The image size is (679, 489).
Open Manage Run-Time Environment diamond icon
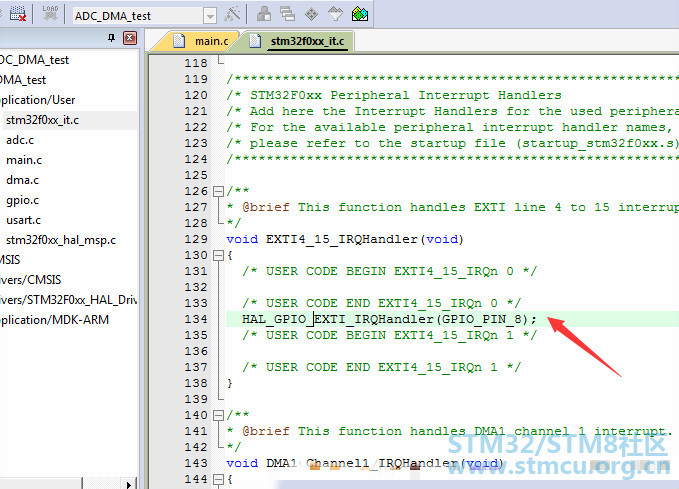click(311, 14)
